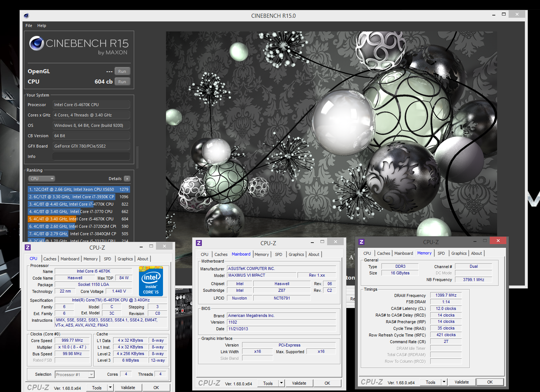The height and width of the screenshot is (392, 540).
Task: Click the Intel Core i5 inside badge
Action: tap(151, 281)
